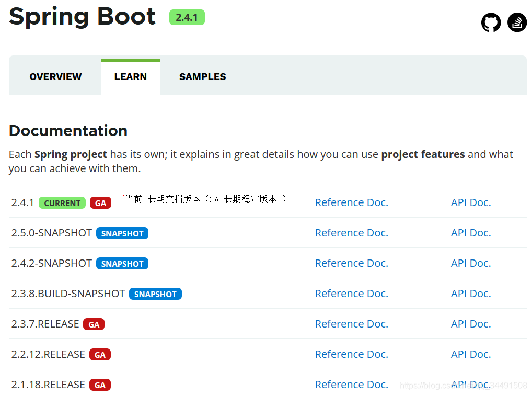Open Reference Doc. for 2.3.8.BUILD-SNAPSHOT

click(352, 294)
